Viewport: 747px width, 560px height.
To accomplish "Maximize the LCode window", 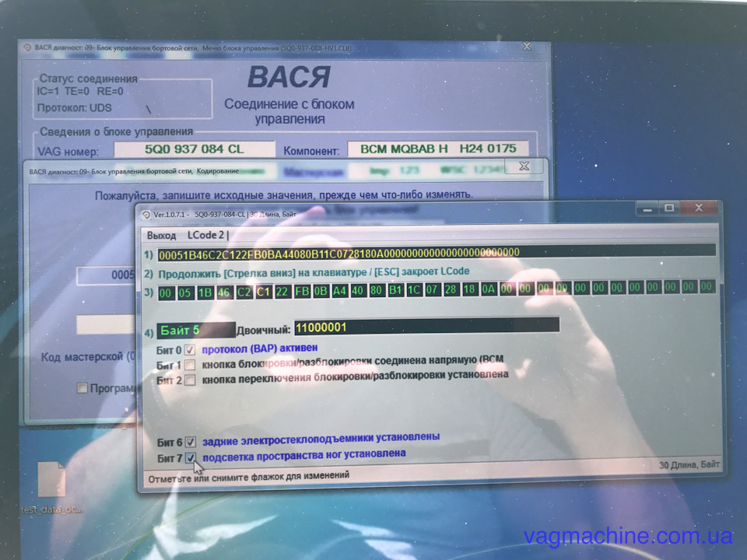I will 669,208.
